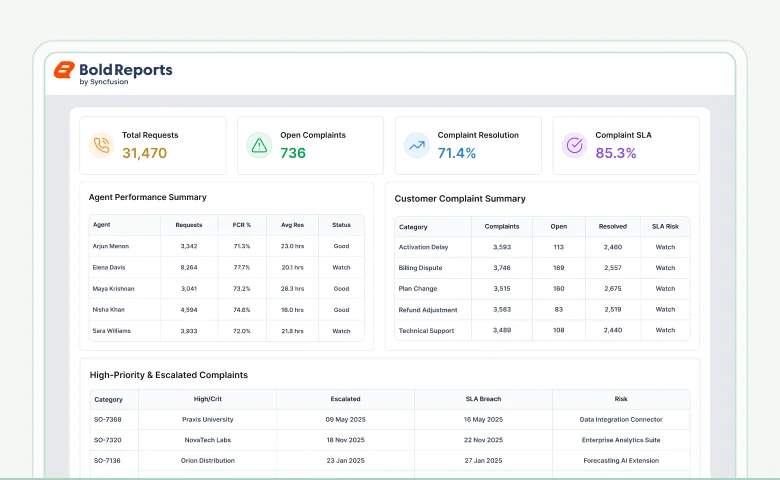Select the Plan Change category row
780x480 pixels.
click(542, 288)
